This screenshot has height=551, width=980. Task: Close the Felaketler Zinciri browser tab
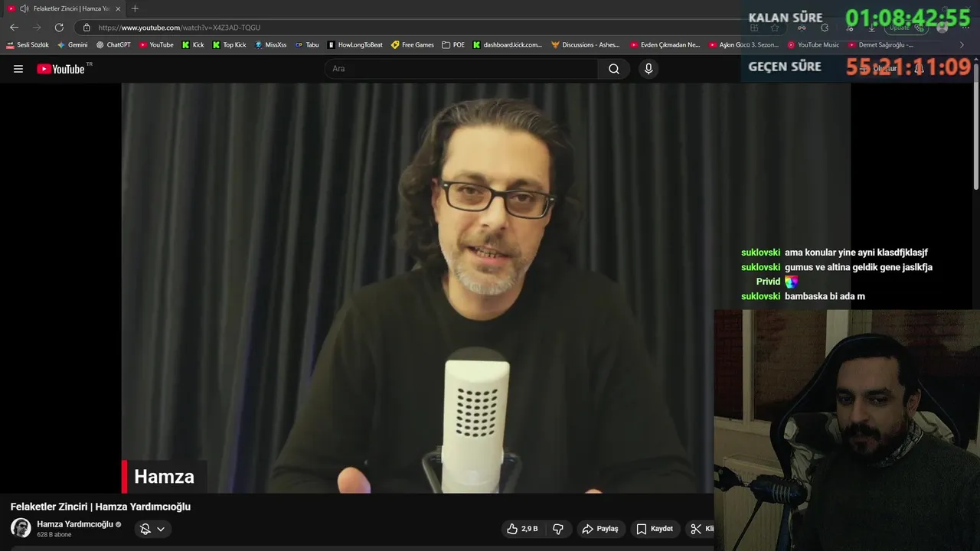click(118, 8)
